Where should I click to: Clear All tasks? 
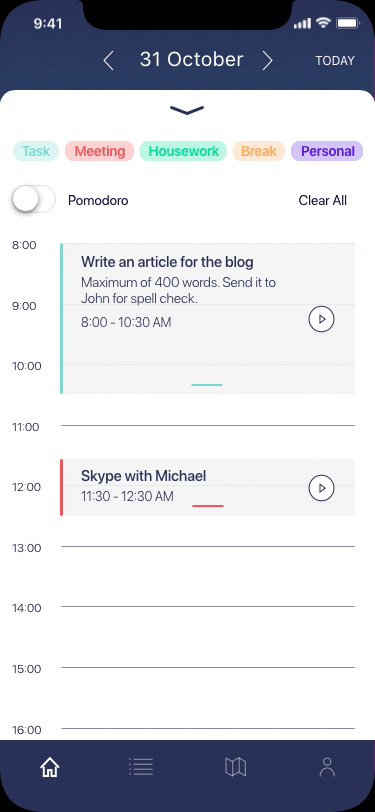tap(323, 200)
